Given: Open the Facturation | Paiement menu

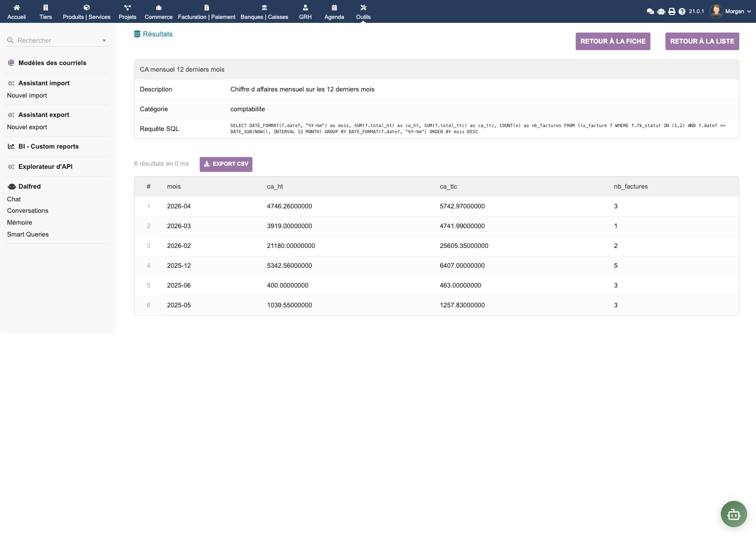Looking at the screenshot, I should tap(207, 12).
